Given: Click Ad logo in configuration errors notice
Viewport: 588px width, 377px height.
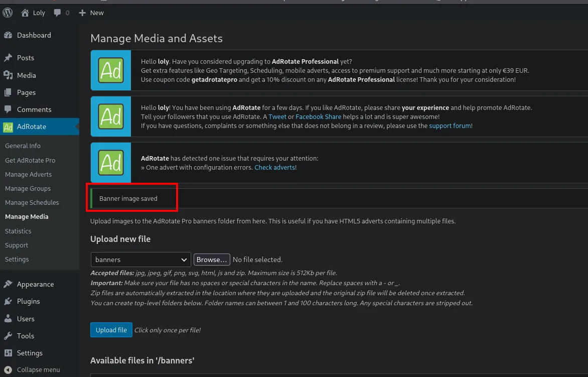Looking at the screenshot, I should [110, 163].
